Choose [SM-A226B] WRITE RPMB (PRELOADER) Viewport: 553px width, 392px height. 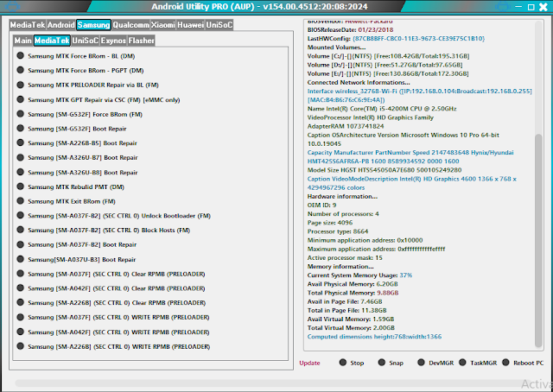[113, 346]
